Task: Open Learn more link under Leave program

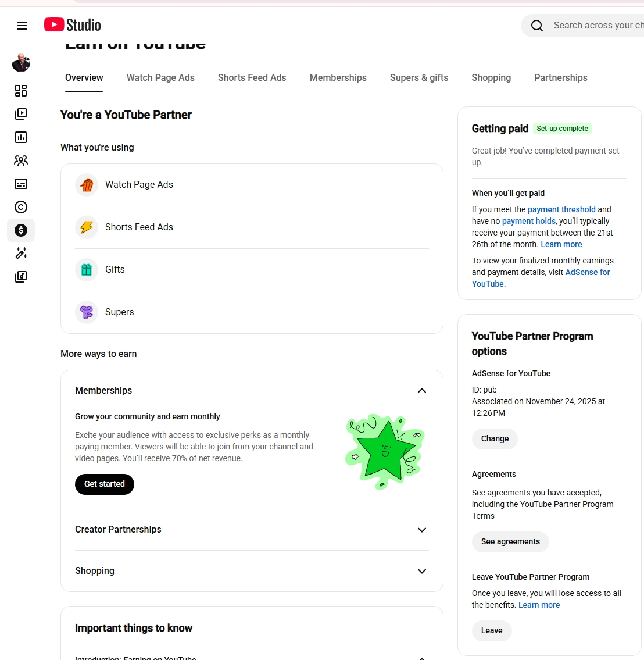Action: 539,605
